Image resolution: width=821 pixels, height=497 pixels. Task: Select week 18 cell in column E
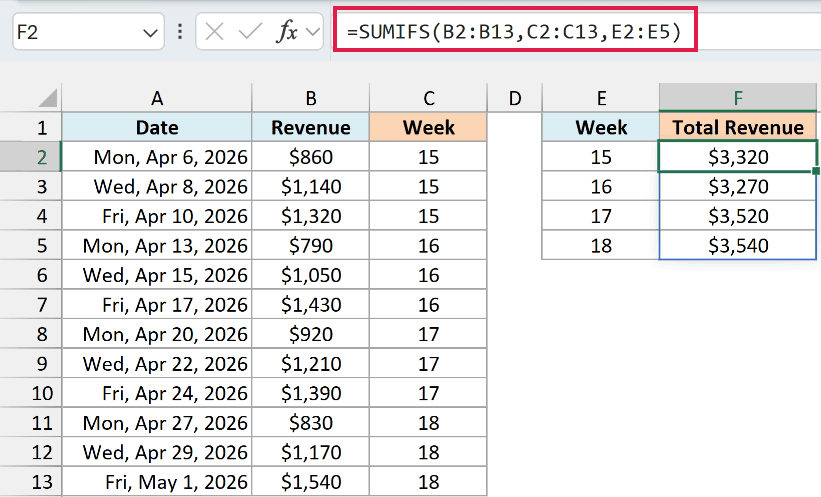coord(601,246)
